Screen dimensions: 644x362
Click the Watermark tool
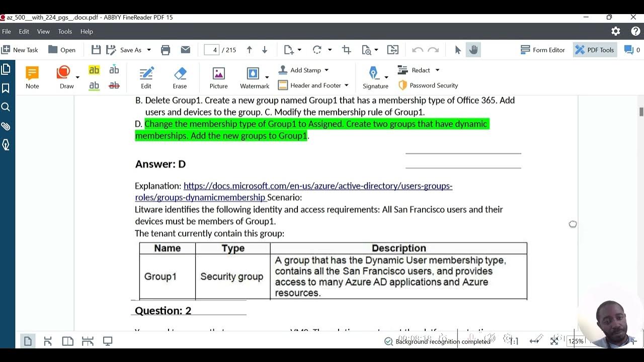point(254,77)
